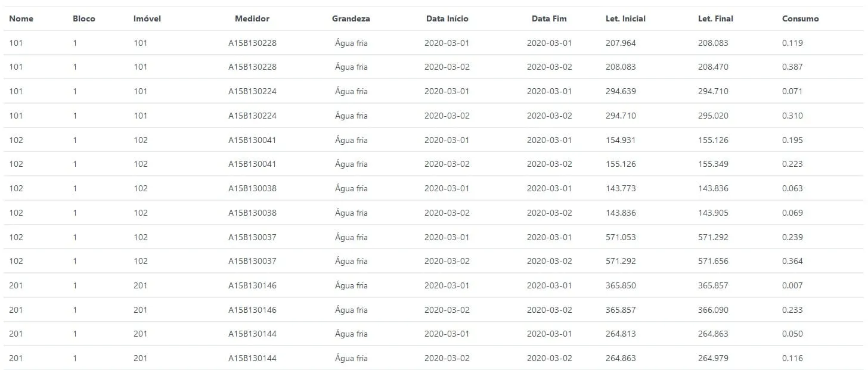Select the consumption value 0.007
Screen dimensions: 868x370
click(x=792, y=285)
